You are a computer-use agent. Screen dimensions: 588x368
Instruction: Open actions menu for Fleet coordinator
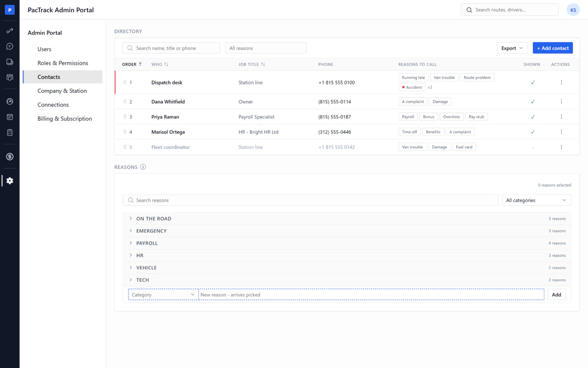561,147
